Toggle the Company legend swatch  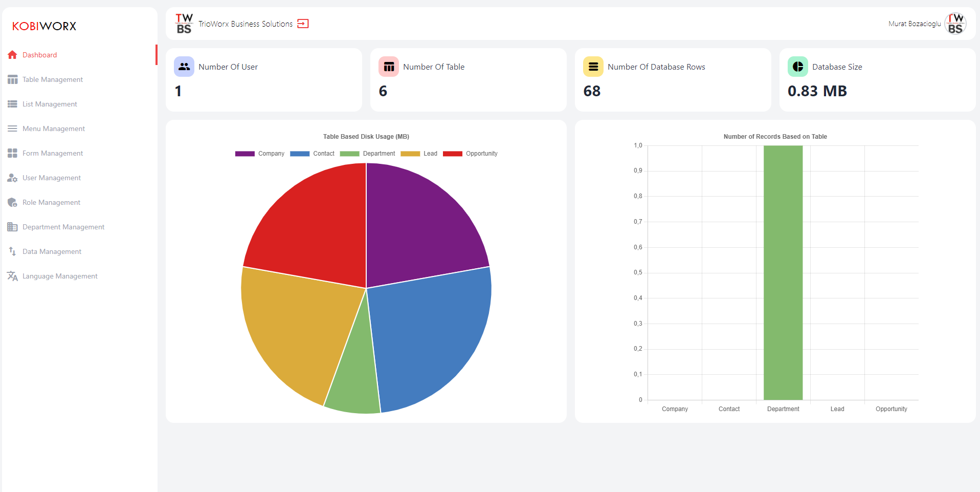[x=245, y=154]
